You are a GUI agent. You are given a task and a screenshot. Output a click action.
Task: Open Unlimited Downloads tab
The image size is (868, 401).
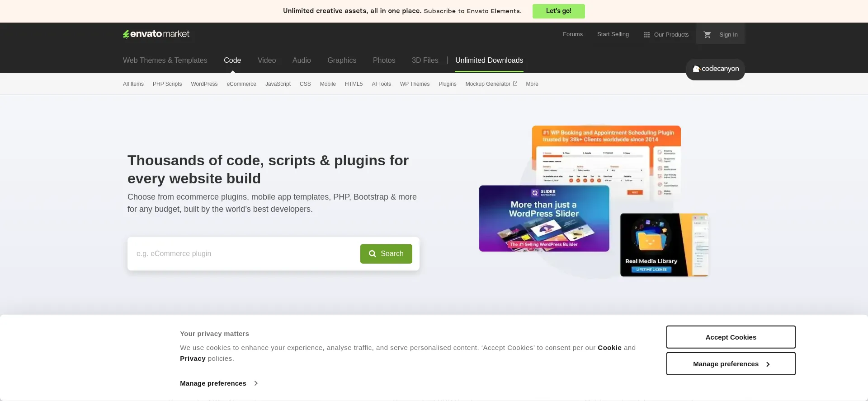pos(489,61)
